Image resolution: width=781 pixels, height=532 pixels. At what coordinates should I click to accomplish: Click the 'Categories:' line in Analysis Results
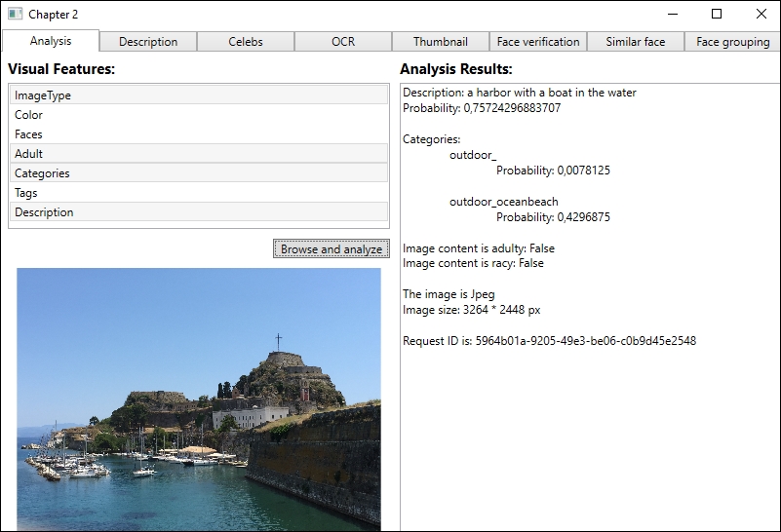(431, 139)
